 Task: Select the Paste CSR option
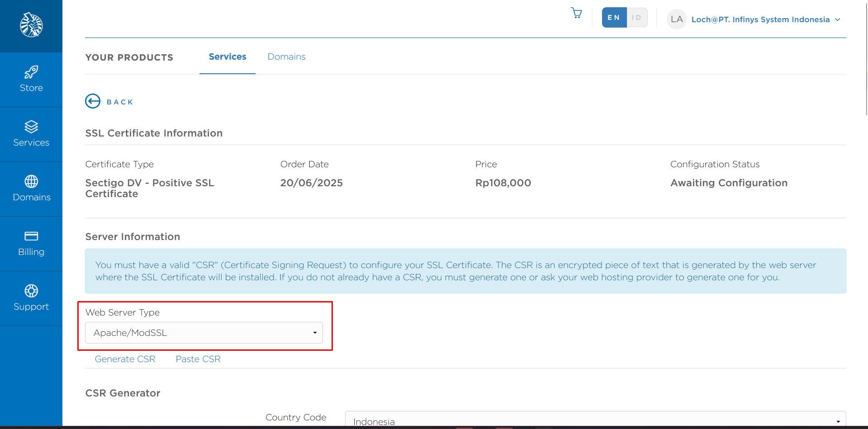pos(198,359)
